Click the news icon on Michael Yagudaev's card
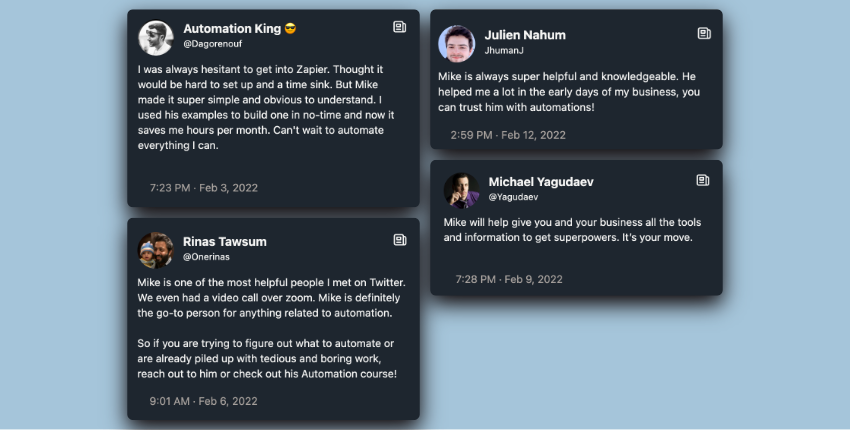Viewport: 850px width, 430px height. pos(703,180)
